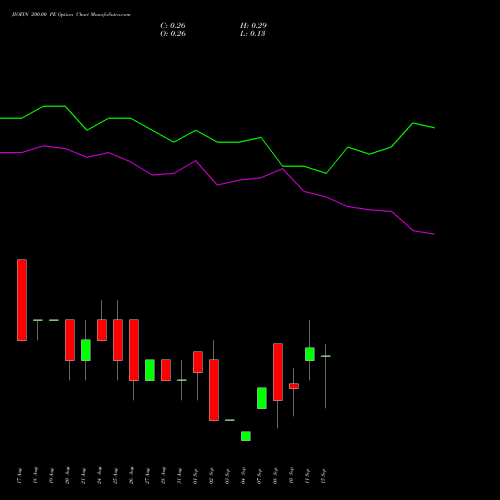Click the tall red 17 Aug candle
Image resolution: width=500 pixels, height=500 pixels.
22,300
